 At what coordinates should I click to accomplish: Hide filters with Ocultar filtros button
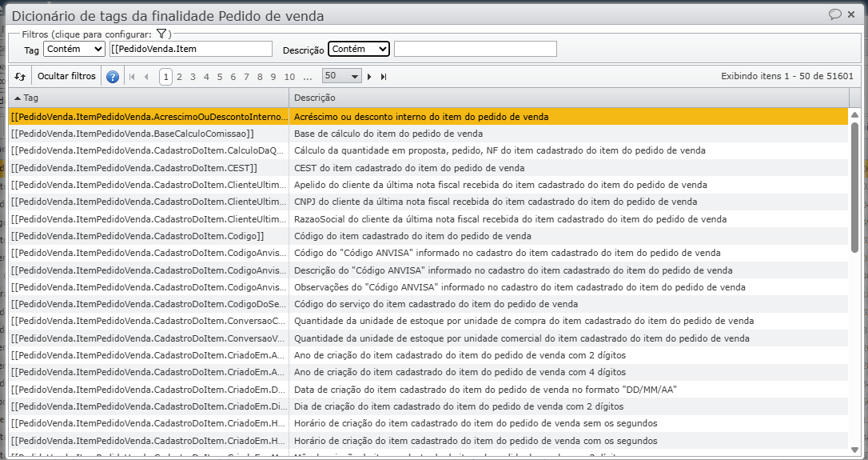(66, 77)
